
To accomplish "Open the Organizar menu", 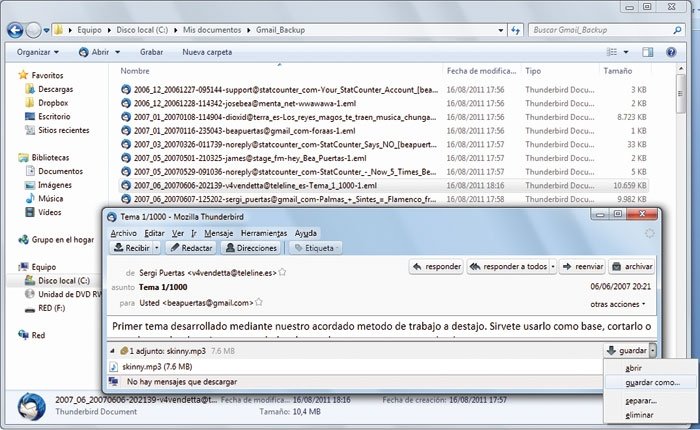I will (38, 52).
